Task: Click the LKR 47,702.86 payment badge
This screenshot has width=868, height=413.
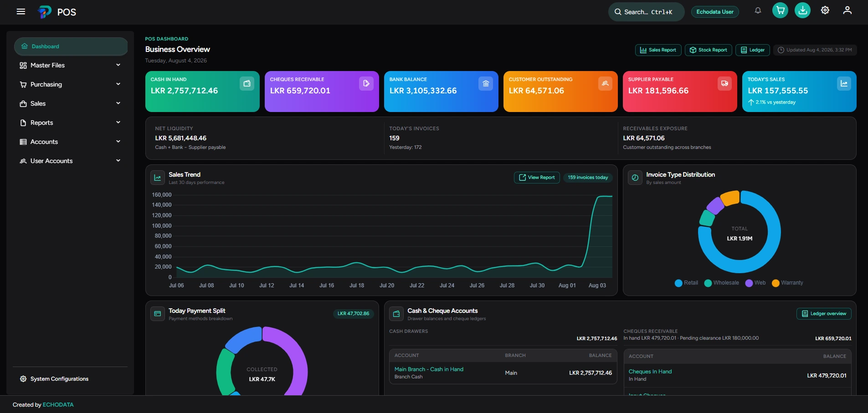Action: click(353, 314)
